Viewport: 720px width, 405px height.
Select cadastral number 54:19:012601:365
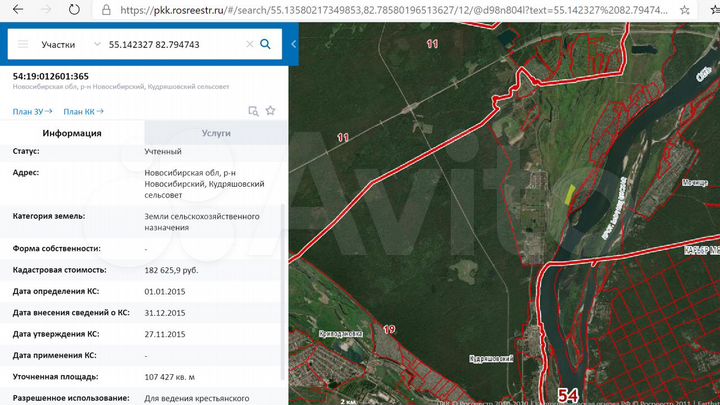pos(51,76)
